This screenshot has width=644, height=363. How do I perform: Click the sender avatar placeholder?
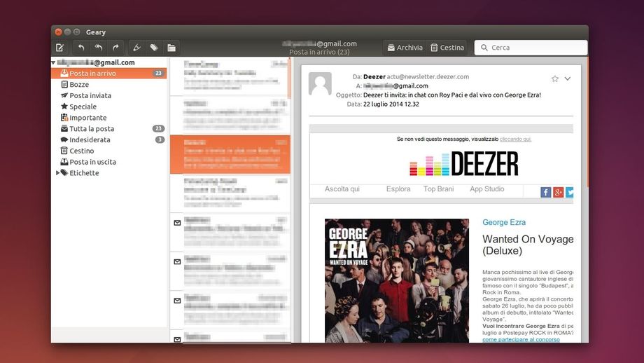tap(320, 84)
